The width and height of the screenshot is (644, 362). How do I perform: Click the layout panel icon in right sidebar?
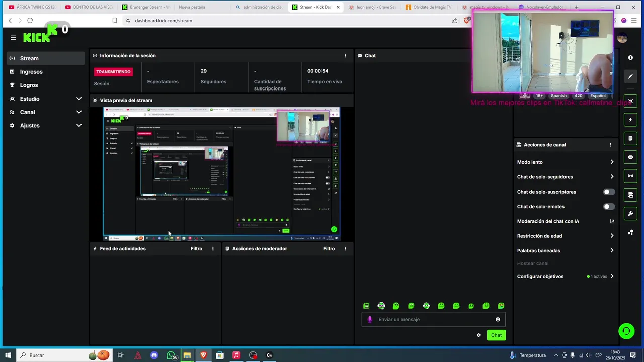630,195
